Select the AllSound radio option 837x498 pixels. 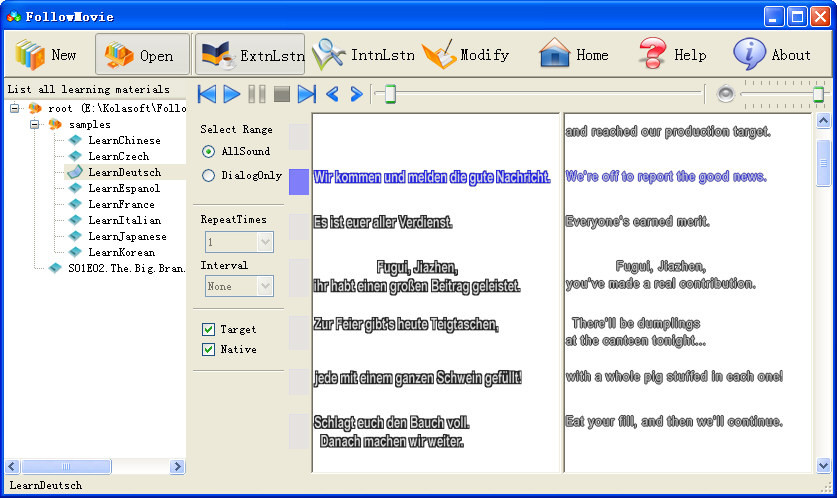pos(236,152)
